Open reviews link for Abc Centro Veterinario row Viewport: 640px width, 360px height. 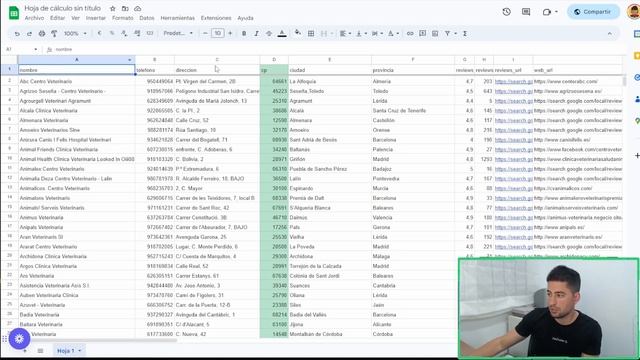(513, 82)
